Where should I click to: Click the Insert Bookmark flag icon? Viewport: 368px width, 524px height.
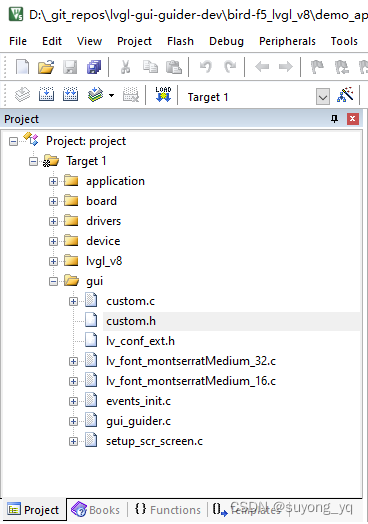pos(317,67)
